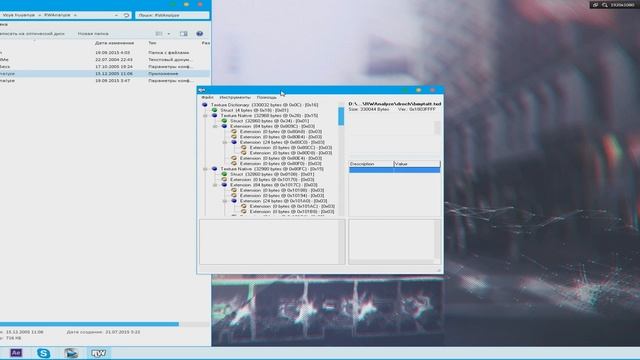Select the highlighted blue row in the Description table
Screen dimensions: 640x360
pyautogui.click(x=394, y=170)
